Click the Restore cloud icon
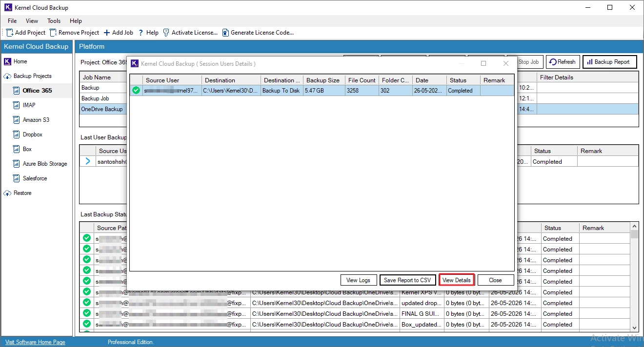This screenshot has height=347, width=644. [7, 193]
